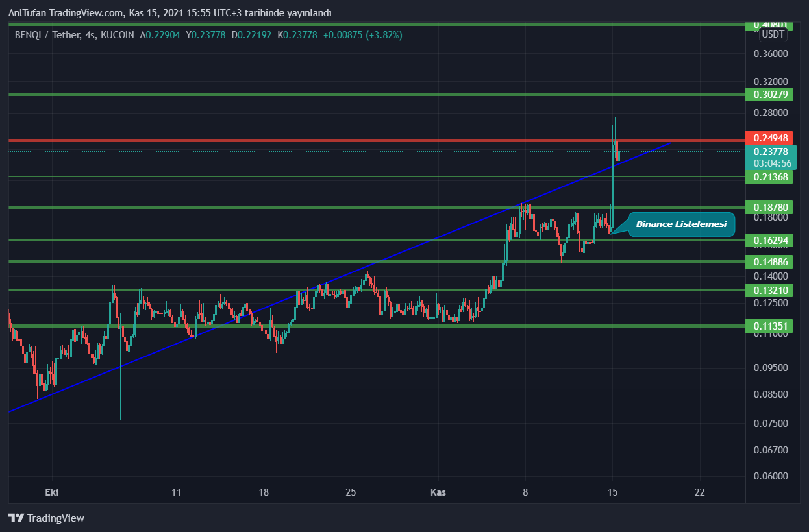The width and height of the screenshot is (809, 532).
Task: Select date 25 on the time axis
Action: tap(351, 492)
